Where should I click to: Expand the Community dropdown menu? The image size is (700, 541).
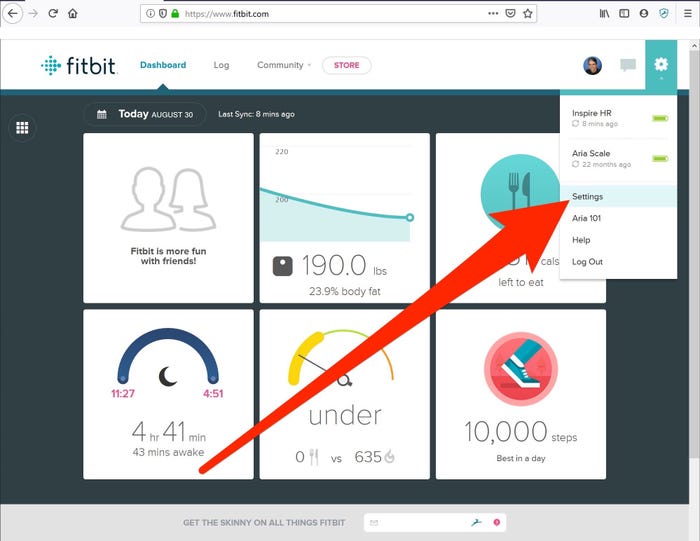click(284, 65)
